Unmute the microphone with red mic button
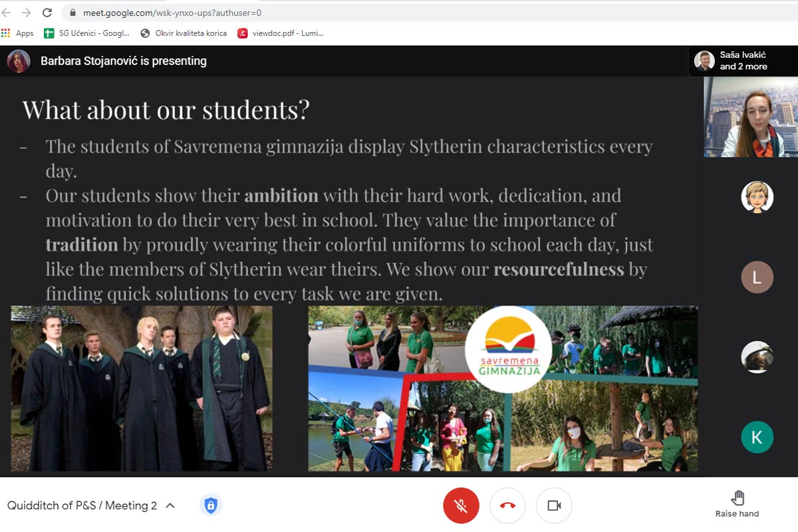This screenshot has width=798, height=532. tap(461, 505)
